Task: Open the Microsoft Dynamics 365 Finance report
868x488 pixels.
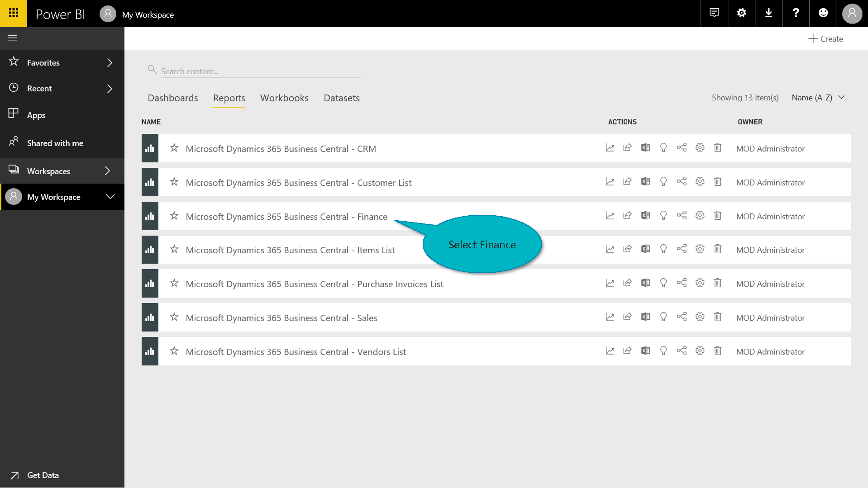Action: point(286,217)
